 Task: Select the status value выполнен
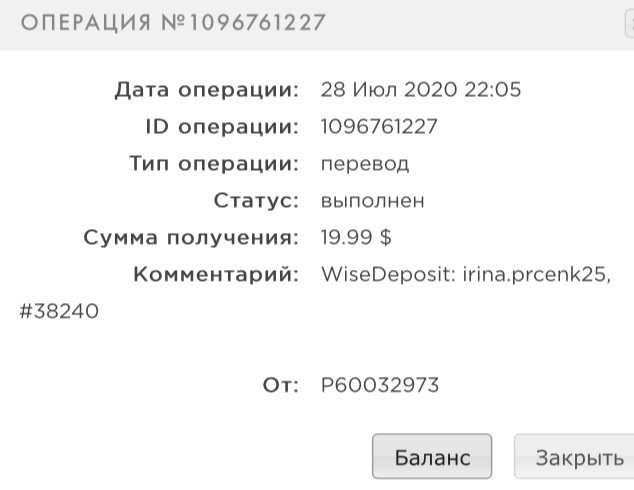point(372,201)
